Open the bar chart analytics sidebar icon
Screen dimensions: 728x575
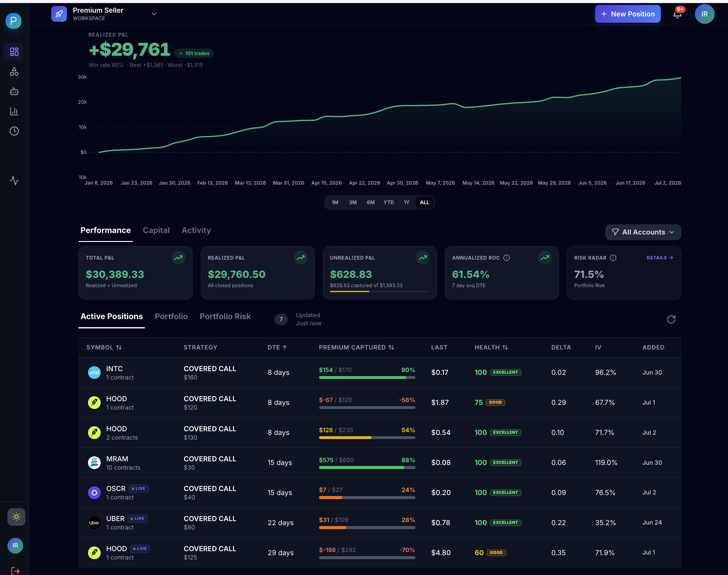click(x=14, y=111)
